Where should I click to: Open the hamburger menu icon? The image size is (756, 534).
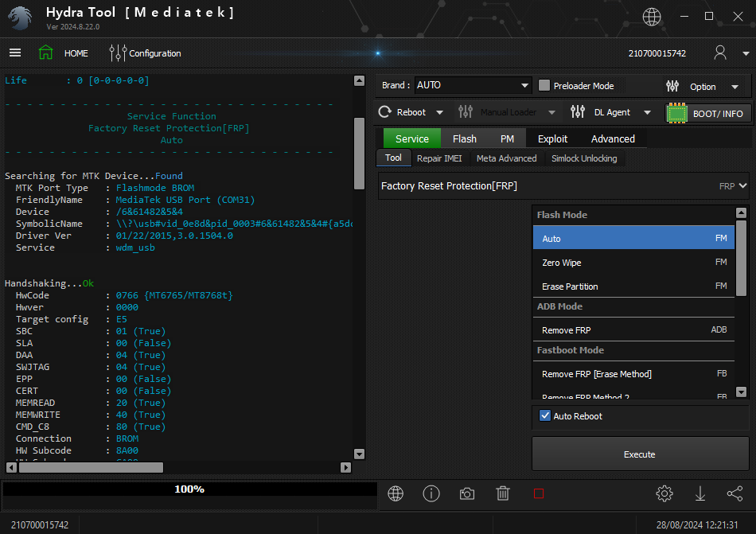tap(15, 53)
